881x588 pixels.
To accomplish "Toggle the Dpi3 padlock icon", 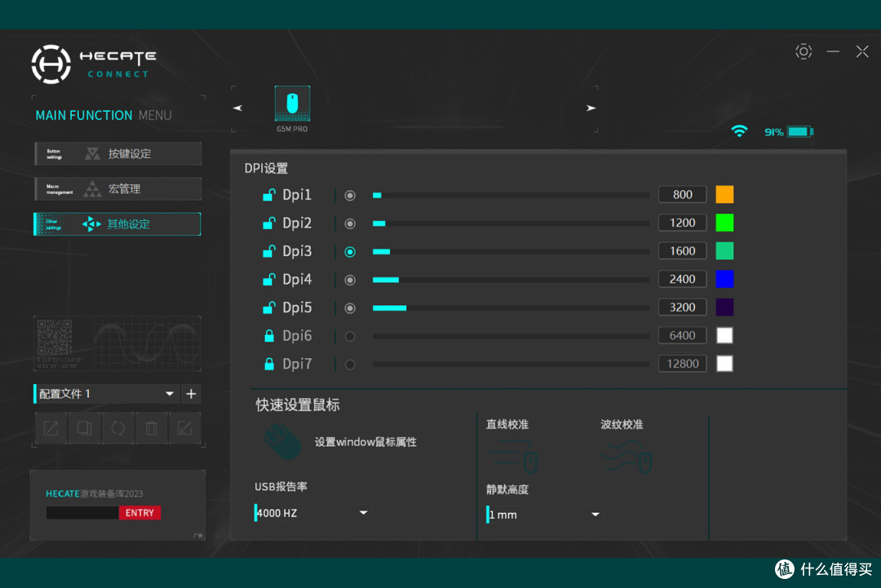I will (x=269, y=251).
